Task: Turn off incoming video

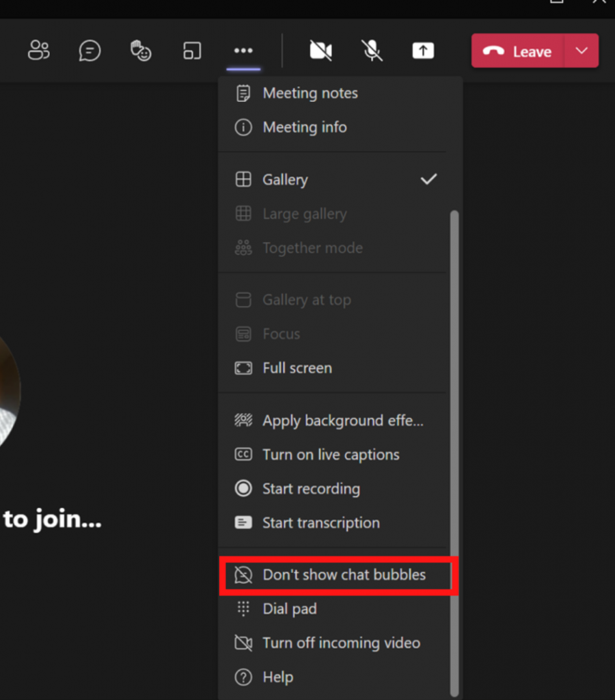Action: click(333, 643)
